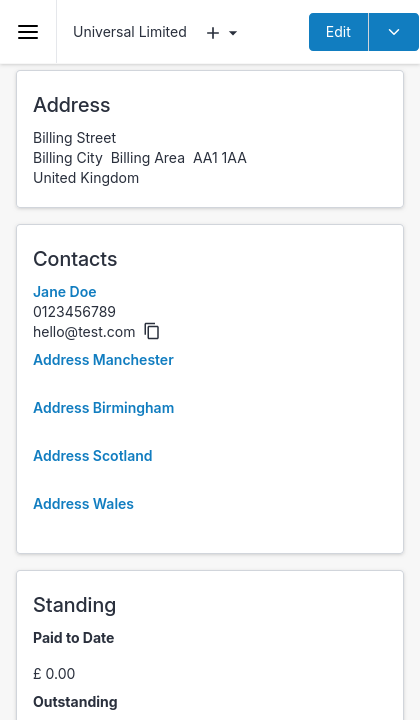The width and height of the screenshot is (420, 720).
Task: Click the Address card heading
Action: [72, 105]
